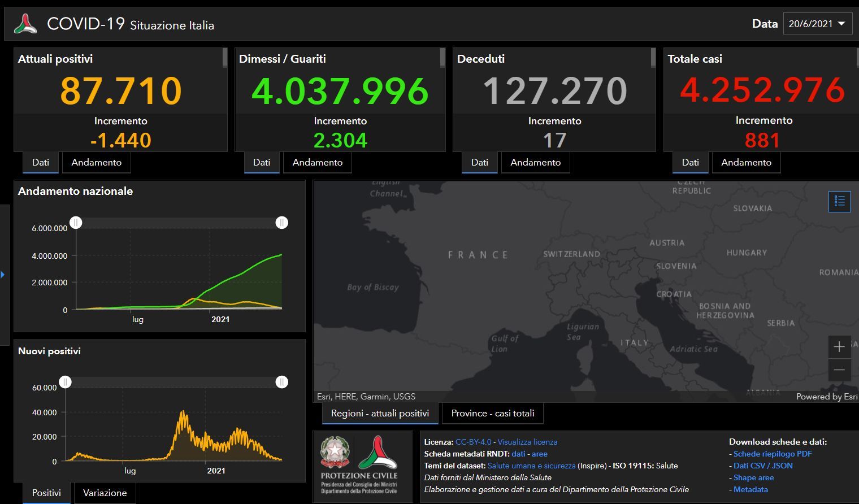This screenshot has width=859, height=504.
Task: Show Province - casi totali map tab
Action: 492,413
